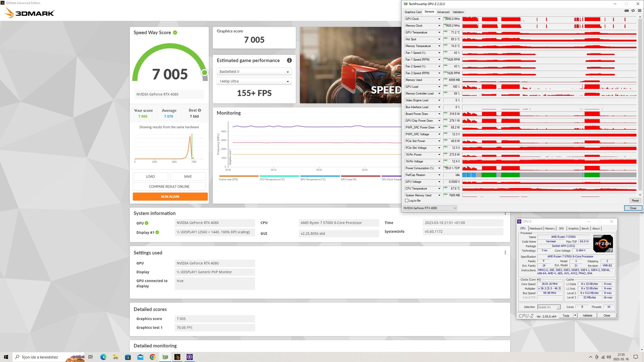Open Microsoft Store from the taskbar
Screen dimensions: 644x362
[128, 357]
